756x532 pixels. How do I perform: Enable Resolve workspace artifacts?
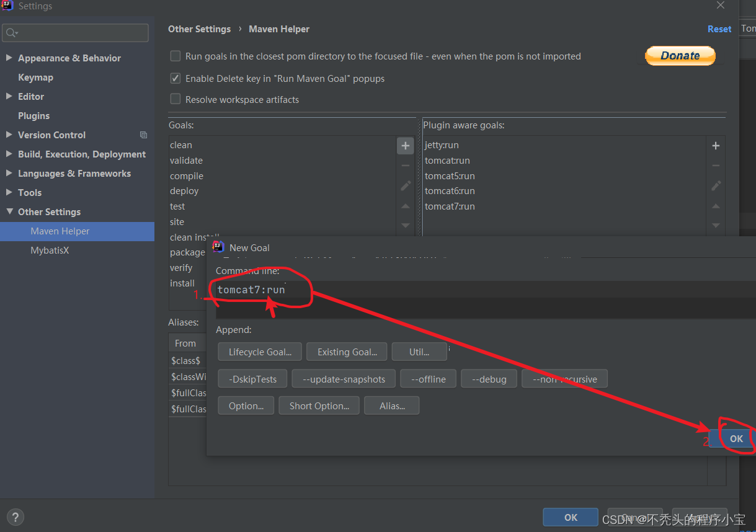click(x=176, y=99)
